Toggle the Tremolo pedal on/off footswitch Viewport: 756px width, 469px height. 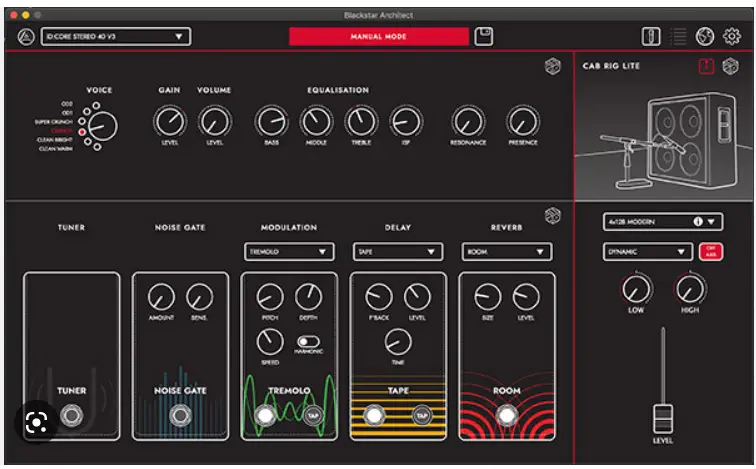pyautogui.click(x=265, y=415)
